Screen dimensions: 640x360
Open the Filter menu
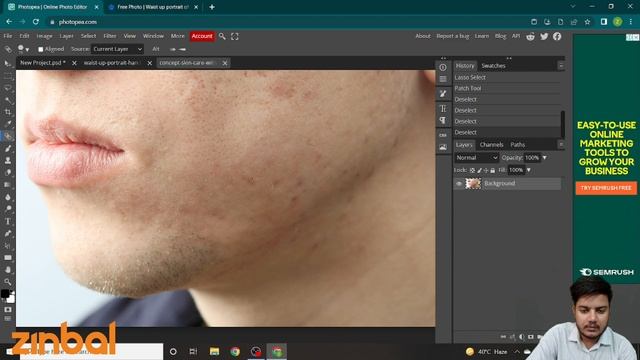pos(110,36)
